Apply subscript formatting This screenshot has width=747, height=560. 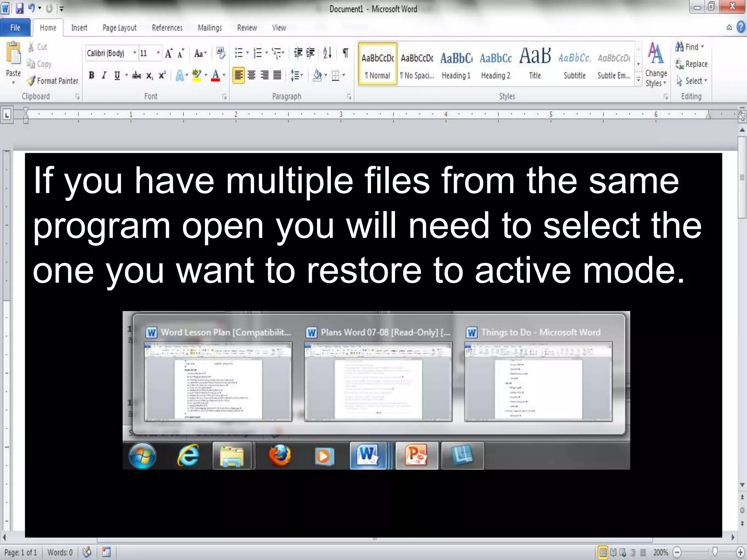[x=149, y=75]
